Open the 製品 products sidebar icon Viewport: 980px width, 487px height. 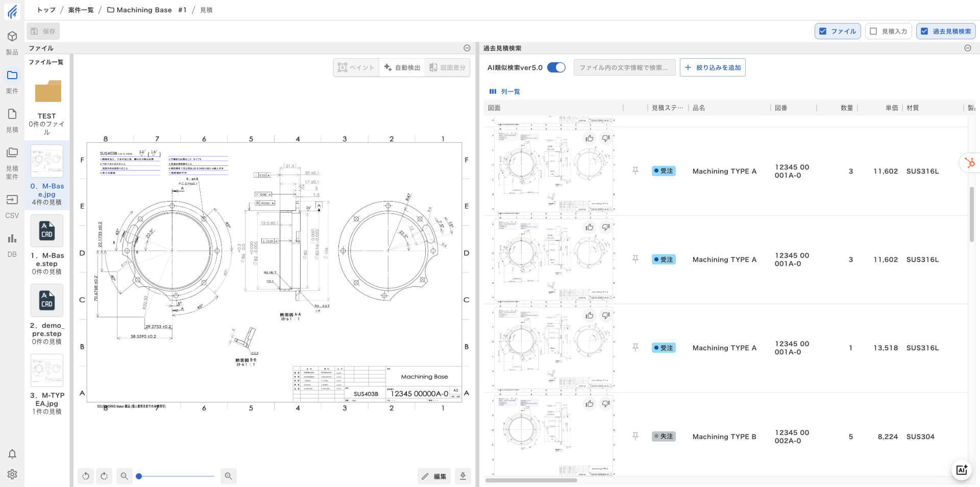pyautogui.click(x=12, y=36)
